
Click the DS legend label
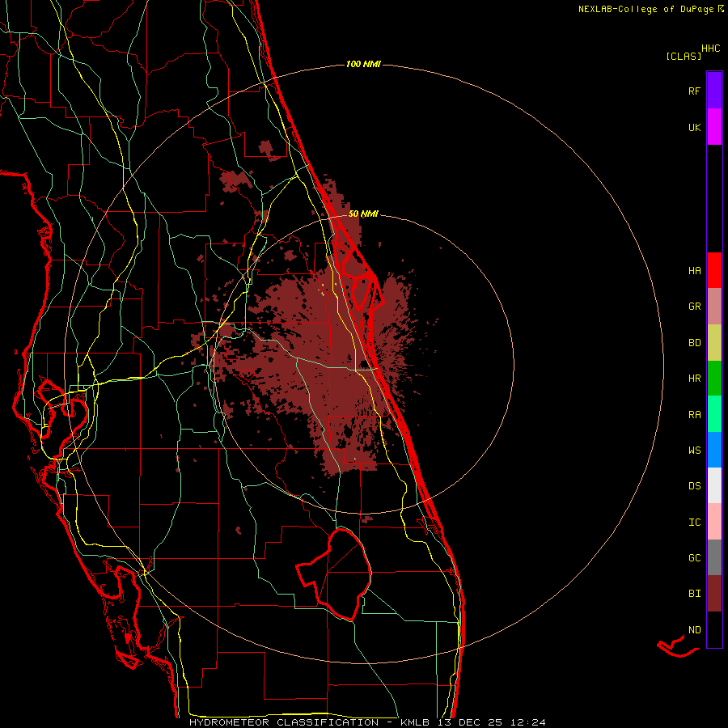[695, 486]
